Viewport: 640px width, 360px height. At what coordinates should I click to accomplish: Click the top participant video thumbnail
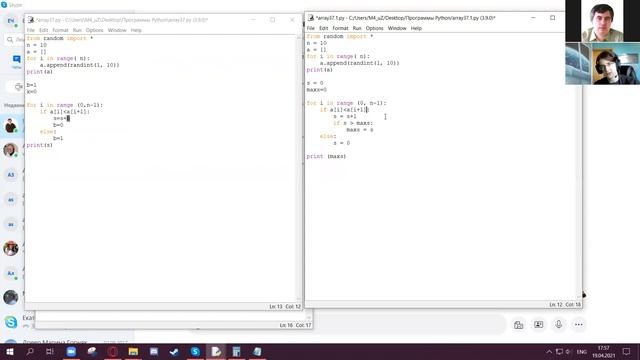(602, 21)
